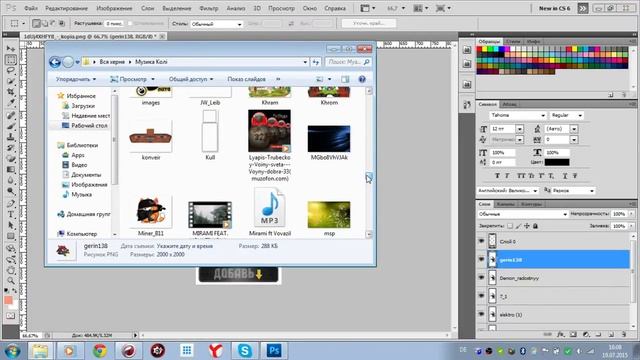Viewport: 640px width, 360px height.
Task: Open the Редактирование menu
Action: pyautogui.click(x=66, y=8)
